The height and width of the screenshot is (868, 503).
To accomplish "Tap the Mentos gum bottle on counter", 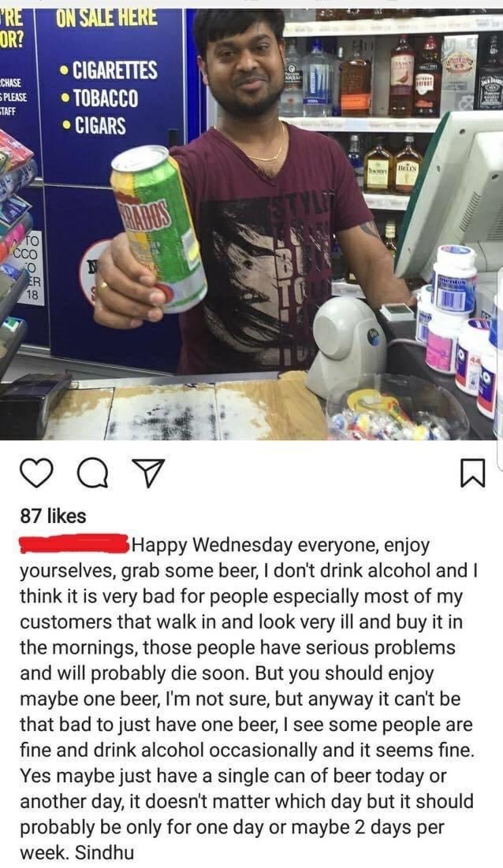I will tap(454, 281).
